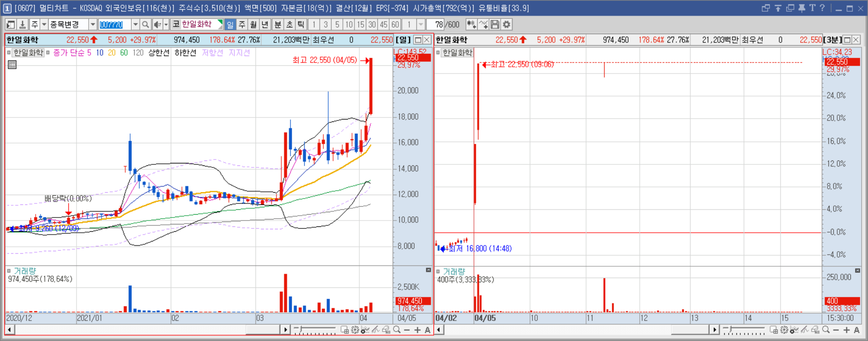Image resolution: width=868 pixels, height=341 pixels.
Task: Click the candle count field showing 78
Action: point(435,24)
